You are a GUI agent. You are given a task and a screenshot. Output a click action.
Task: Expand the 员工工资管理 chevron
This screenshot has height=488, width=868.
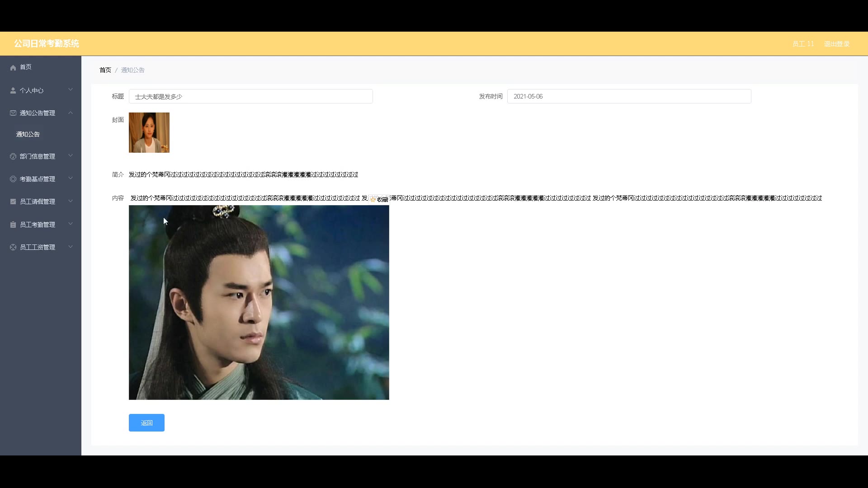pyautogui.click(x=71, y=247)
